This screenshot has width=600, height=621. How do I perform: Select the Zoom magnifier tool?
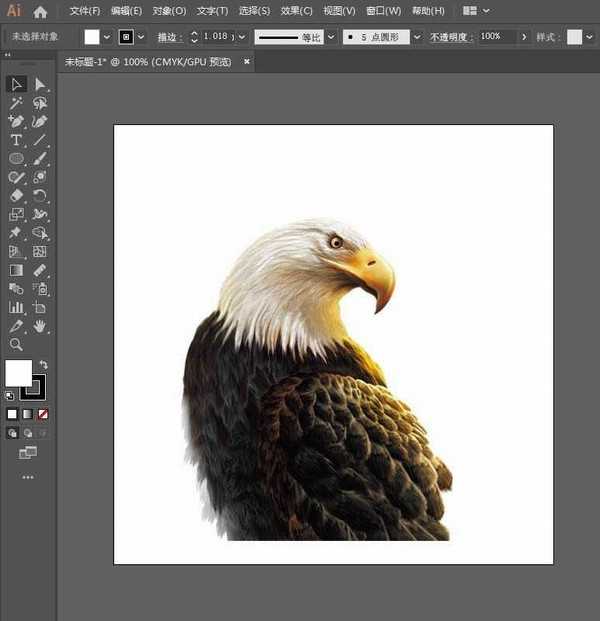coord(16,344)
